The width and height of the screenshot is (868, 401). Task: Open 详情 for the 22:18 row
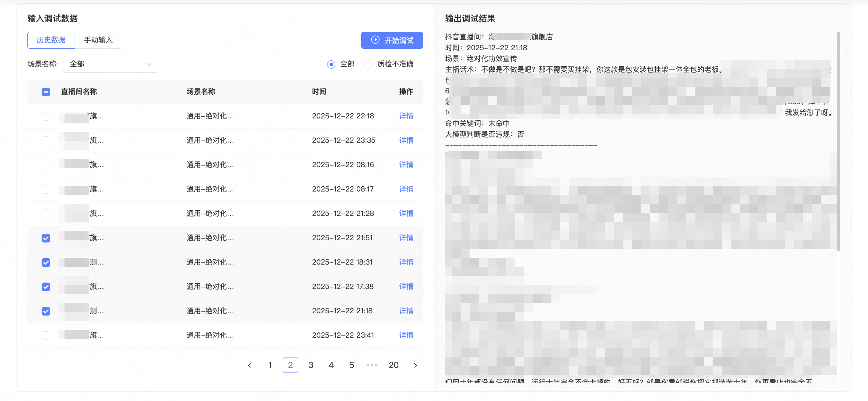[x=406, y=116]
